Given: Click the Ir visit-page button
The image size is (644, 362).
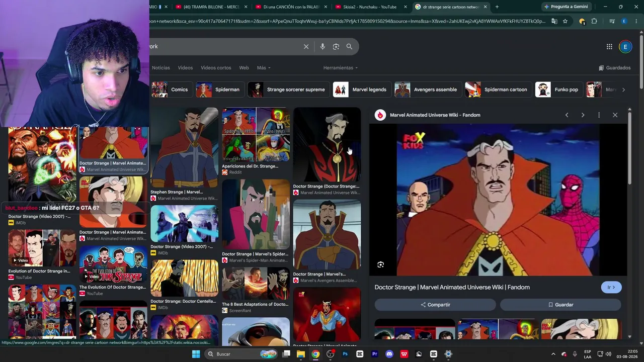Looking at the screenshot, I should point(611,287).
